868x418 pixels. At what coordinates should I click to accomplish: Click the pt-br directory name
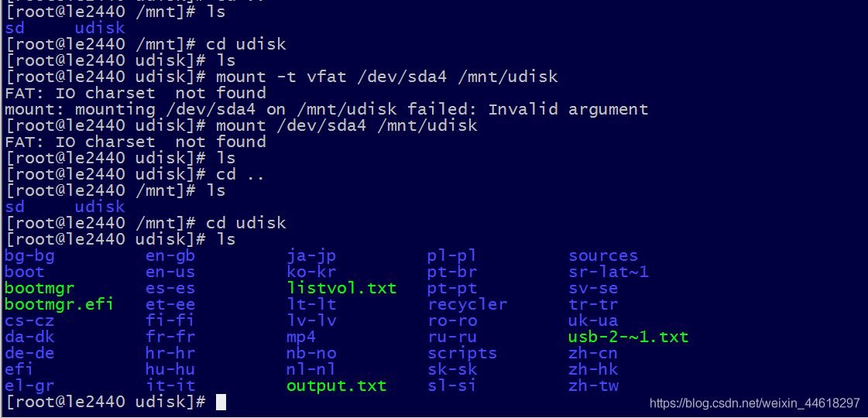pyautogui.click(x=452, y=272)
